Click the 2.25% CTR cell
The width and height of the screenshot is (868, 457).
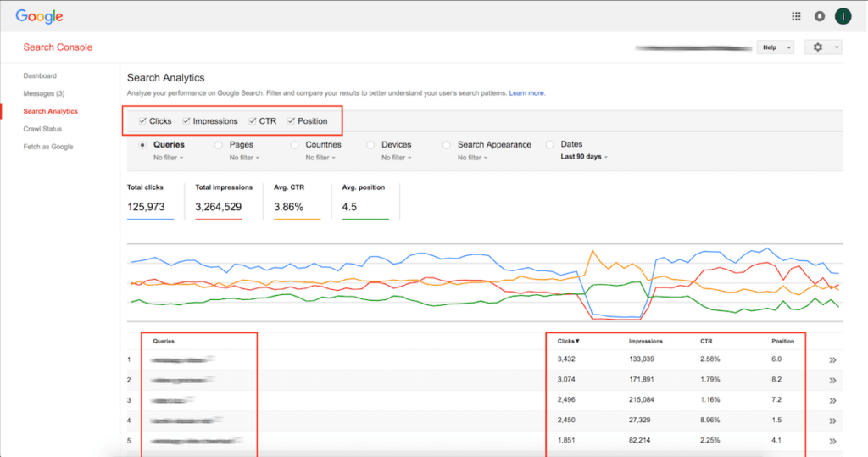(x=710, y=441)
